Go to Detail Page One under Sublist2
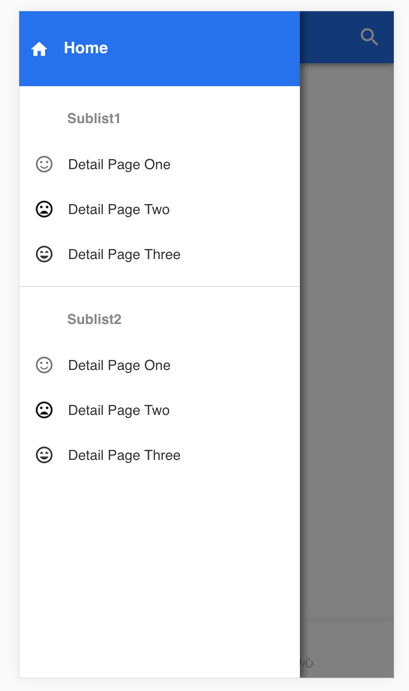The width and height of the screenshot is (409, 691). [160, 365]
